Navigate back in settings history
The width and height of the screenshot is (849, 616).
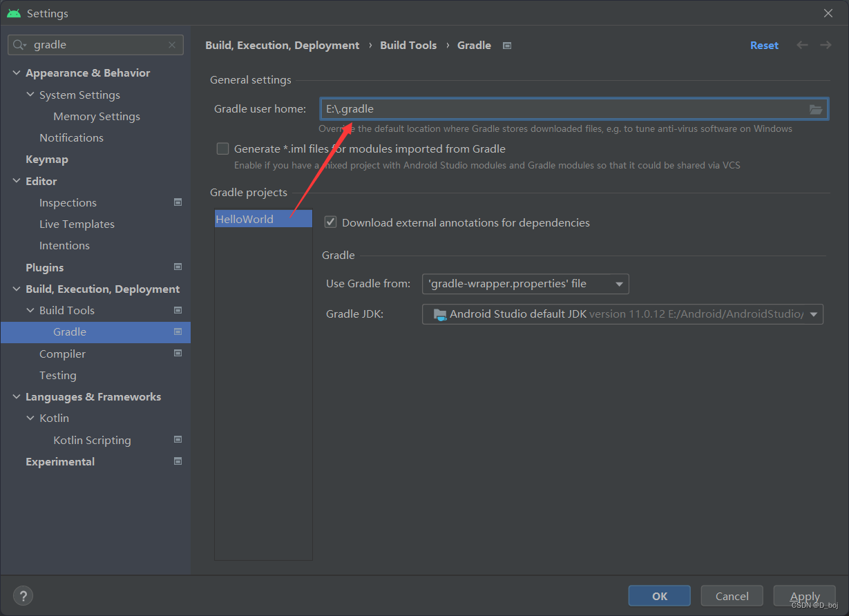click(x=802, y=45)
